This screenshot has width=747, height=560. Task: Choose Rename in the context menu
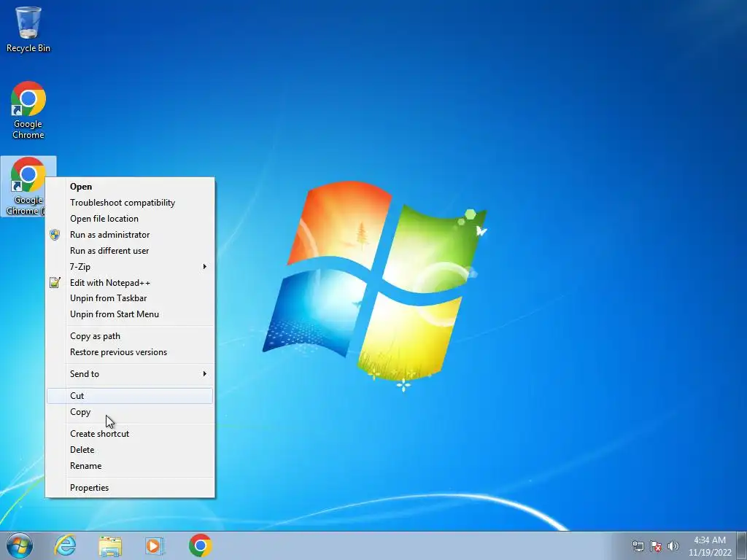(130, 466)
